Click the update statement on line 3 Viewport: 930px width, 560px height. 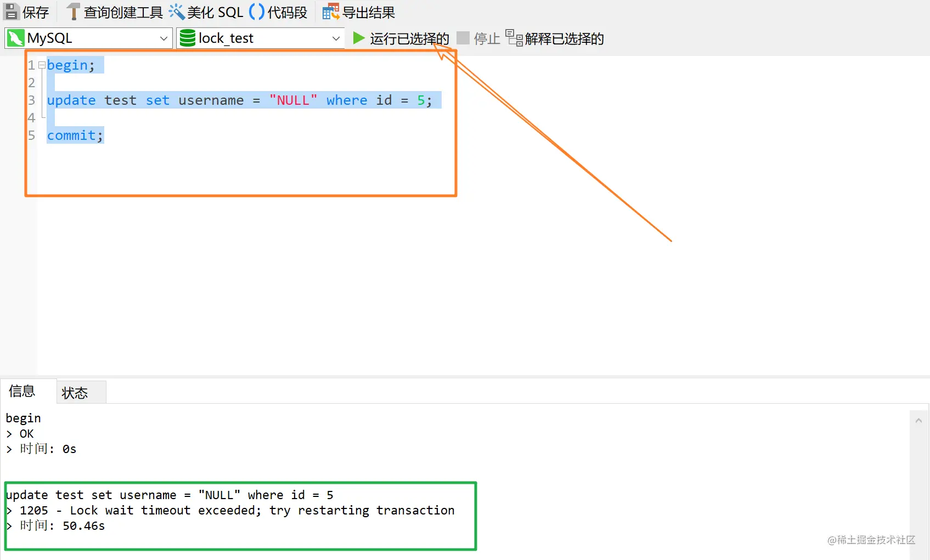(240, 100)
